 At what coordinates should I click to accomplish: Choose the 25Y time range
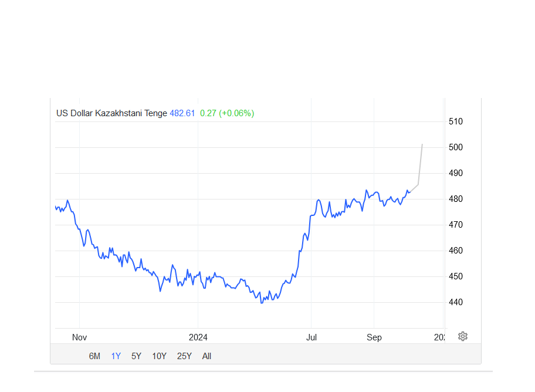[184, 356]
